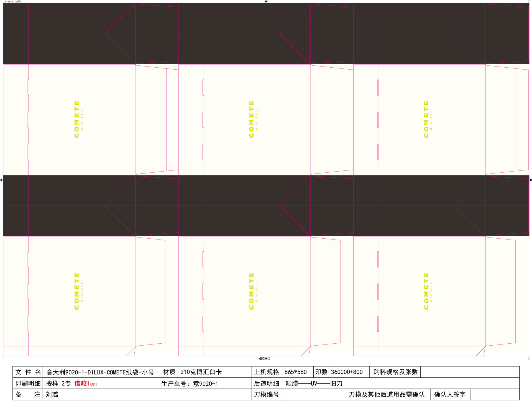The width and height of the screenshot is (532, 411).
Task: Click the left-edge registration mark
Action: click(1, 180)
